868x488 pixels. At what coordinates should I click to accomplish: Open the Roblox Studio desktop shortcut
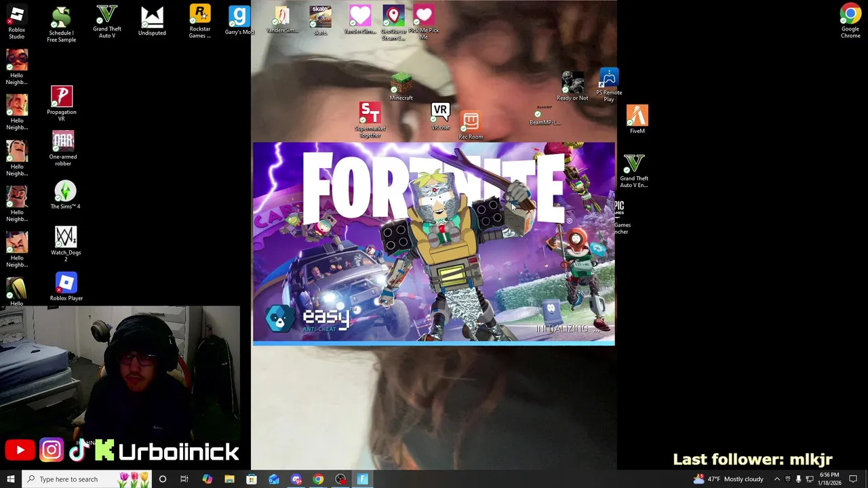(17, 21)
